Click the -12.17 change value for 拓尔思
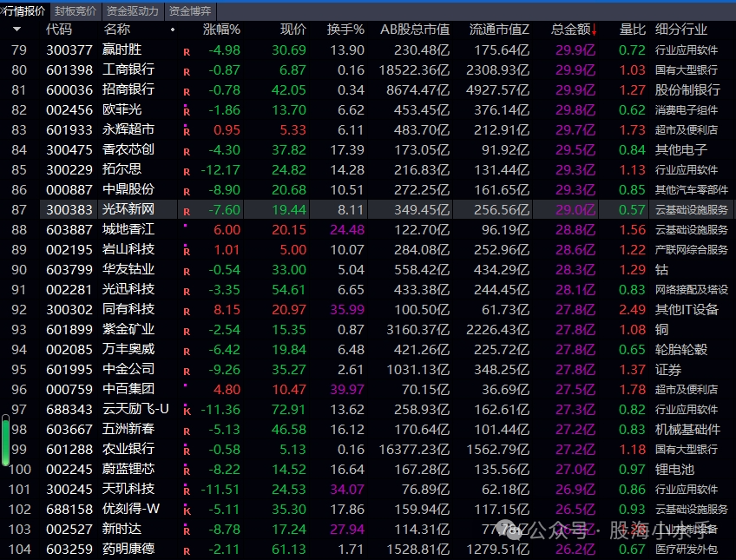This screenshot has width=736, height=560. (220, 170)
